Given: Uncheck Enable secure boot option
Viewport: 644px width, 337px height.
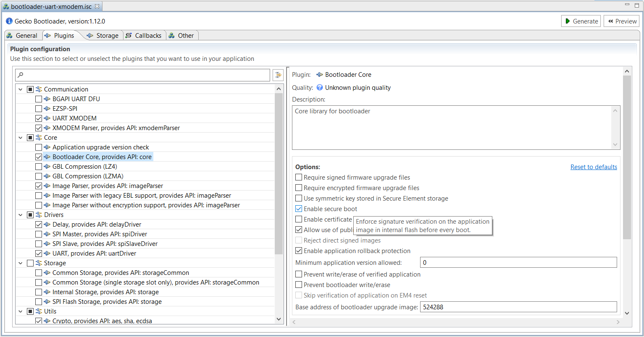Looking at the screenshot, I should point(299,209).
